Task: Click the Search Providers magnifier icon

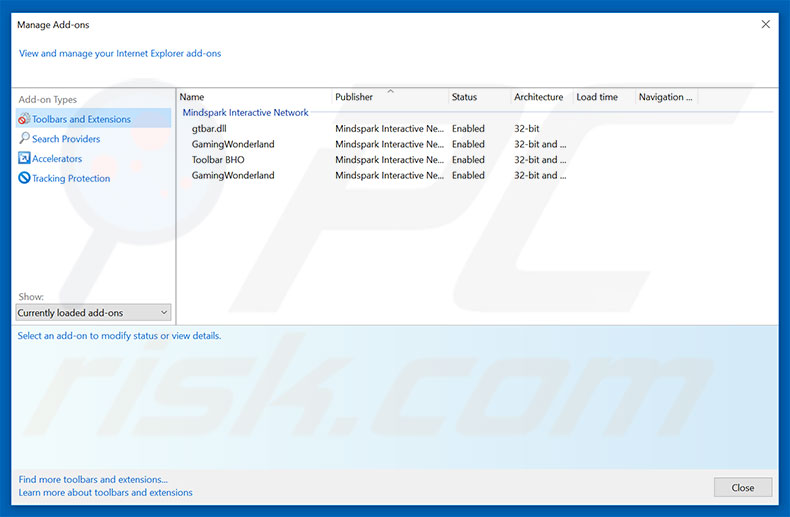Action: 24,138
